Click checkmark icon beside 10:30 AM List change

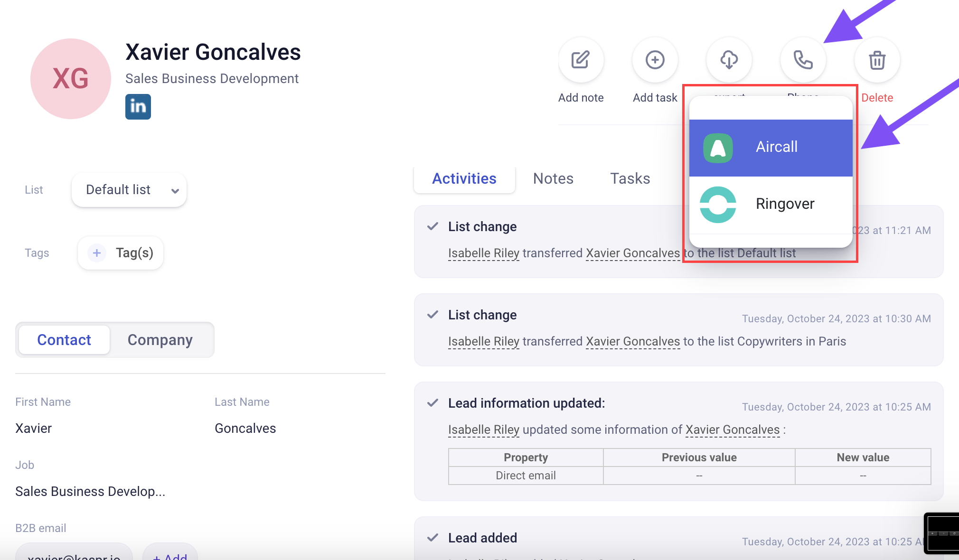[x=432, y=315]
